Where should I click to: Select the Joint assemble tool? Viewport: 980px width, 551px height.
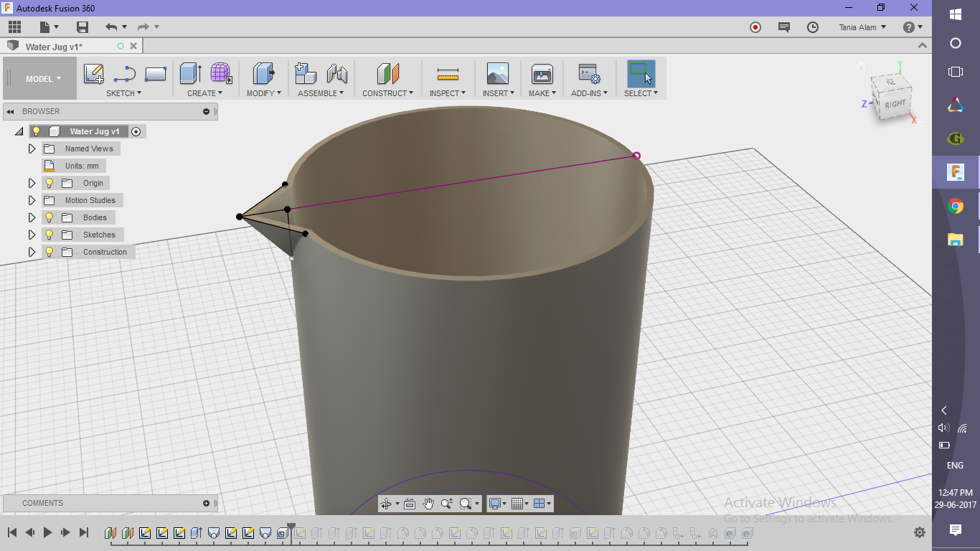336,74
